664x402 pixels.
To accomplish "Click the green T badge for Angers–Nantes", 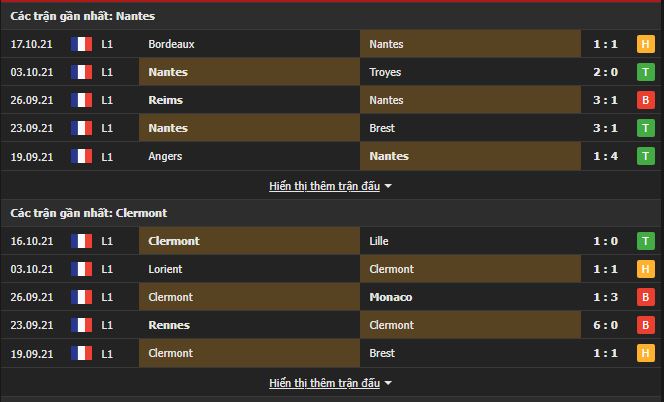I will (x=646, y=156).
